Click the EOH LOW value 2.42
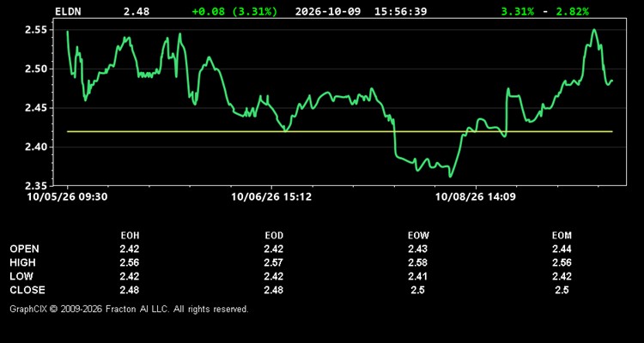Image resolution: width=644 pixels, height=343 pixels. (x=130, y=276)
